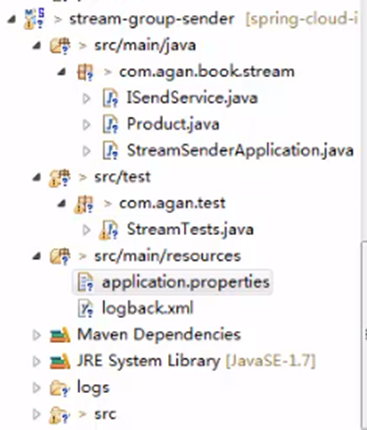Expand StreamTests.java members
Viewport: 367px width, 430px height.
[x=86, y=230]
